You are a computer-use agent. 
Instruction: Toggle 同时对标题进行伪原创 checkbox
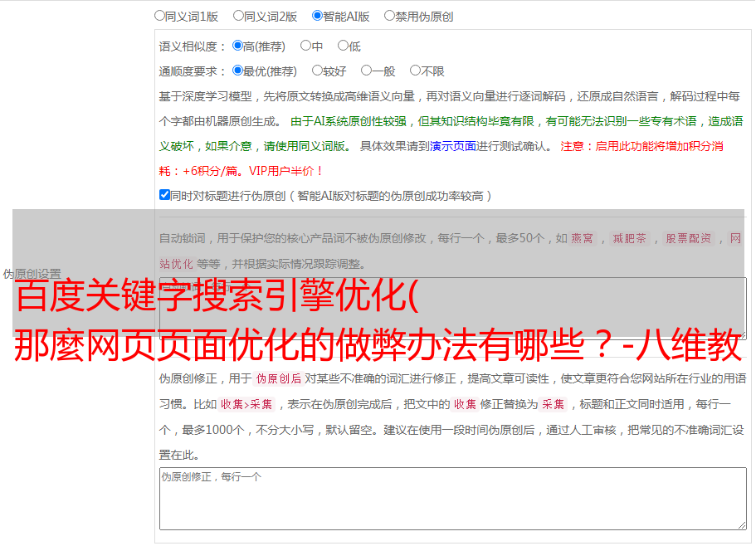point(164,195)
